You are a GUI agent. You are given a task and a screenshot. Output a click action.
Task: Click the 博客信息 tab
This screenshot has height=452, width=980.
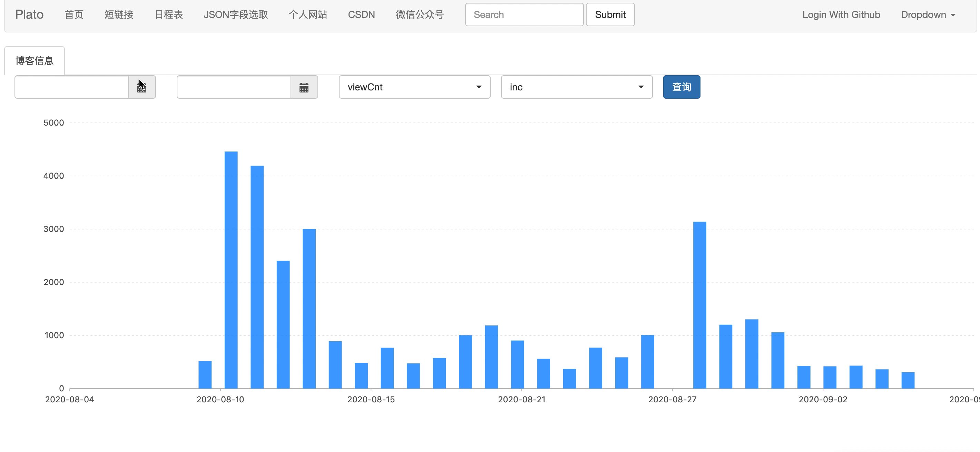coord(35,60)
